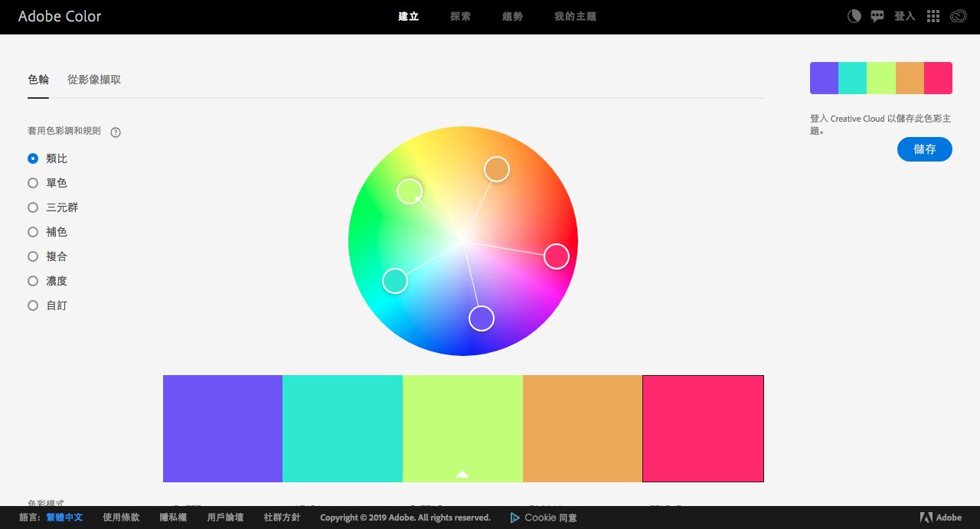The width and height of the screenshot is (980, 529).
Task: Click the 登入 Creative Cloud save hint text
Action: [x=880, y=125]
